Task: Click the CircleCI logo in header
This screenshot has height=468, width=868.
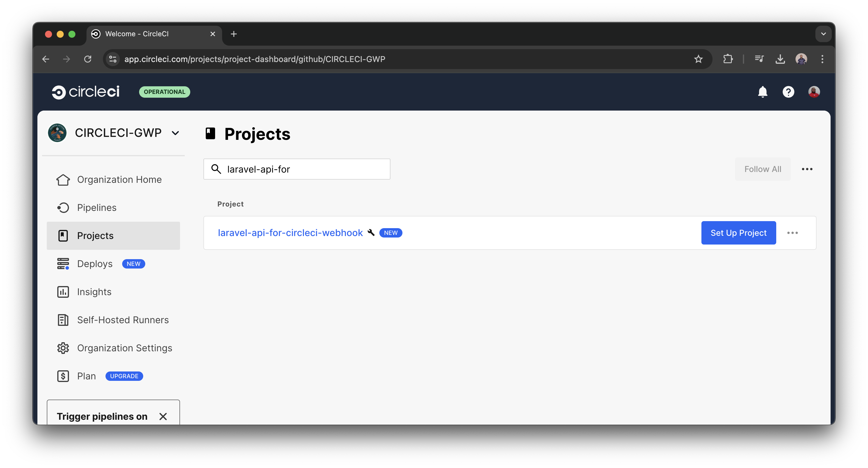Action: pyautogui.click(x=86, y=92)
